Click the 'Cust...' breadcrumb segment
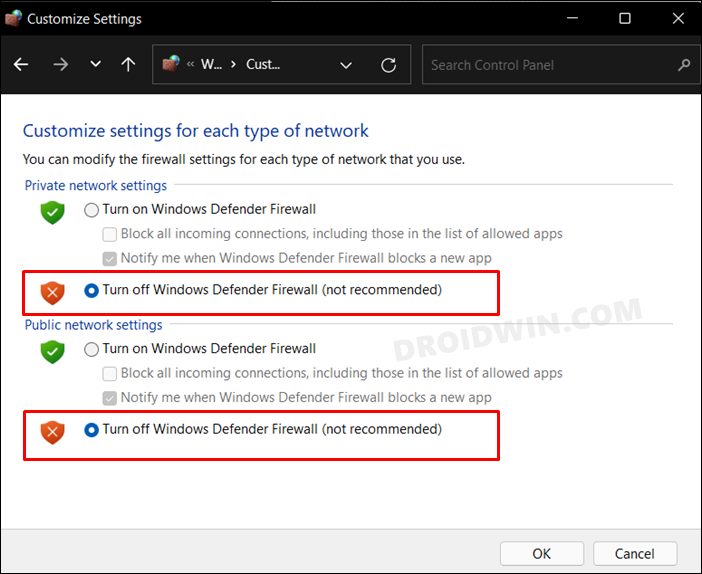Screen dimensions: 702x574 click(x=263, y=64)
